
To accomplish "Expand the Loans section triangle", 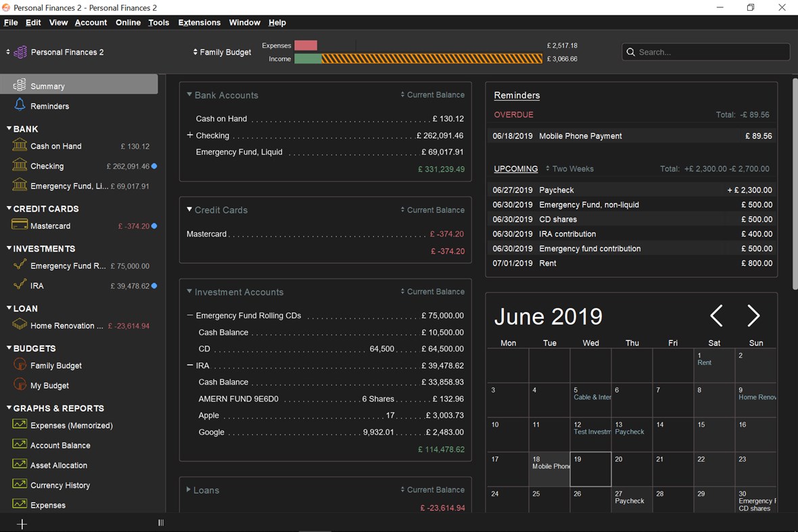I will [189, 490].
